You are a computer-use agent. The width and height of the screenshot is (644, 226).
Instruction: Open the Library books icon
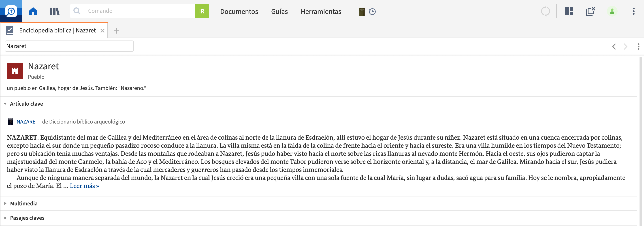55,11
